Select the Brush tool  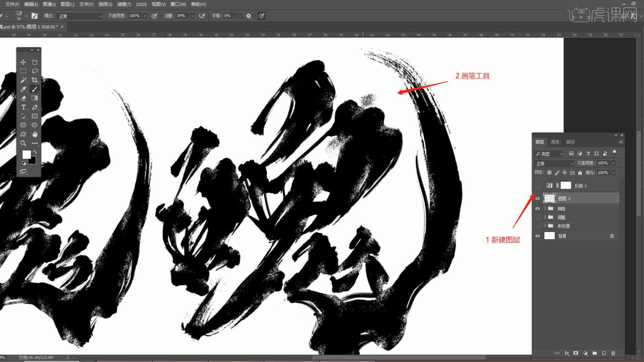35,89
